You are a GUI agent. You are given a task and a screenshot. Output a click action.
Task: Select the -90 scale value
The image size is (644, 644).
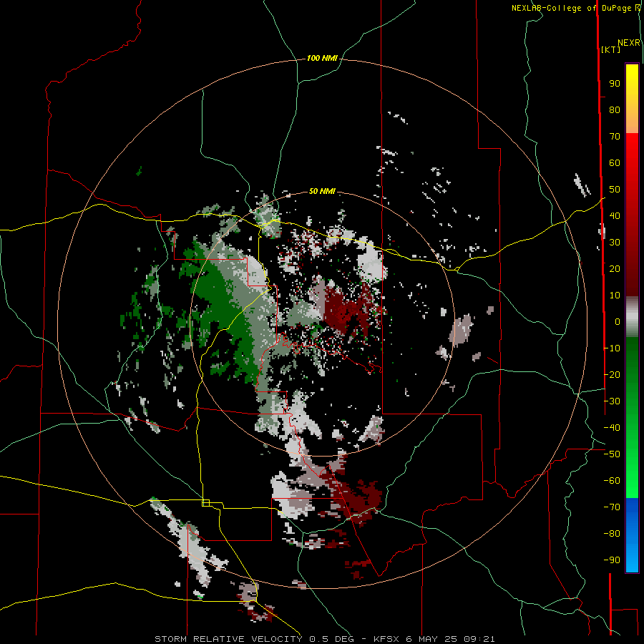point(612,560)
